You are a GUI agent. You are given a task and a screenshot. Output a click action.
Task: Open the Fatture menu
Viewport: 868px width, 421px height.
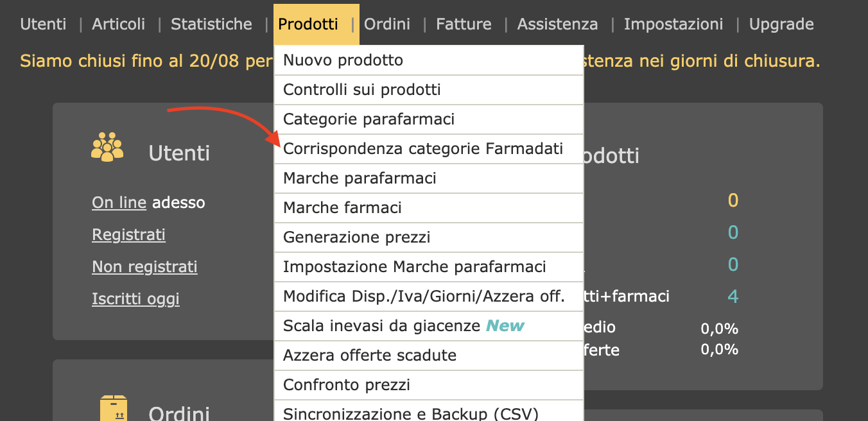click(464, 24)
